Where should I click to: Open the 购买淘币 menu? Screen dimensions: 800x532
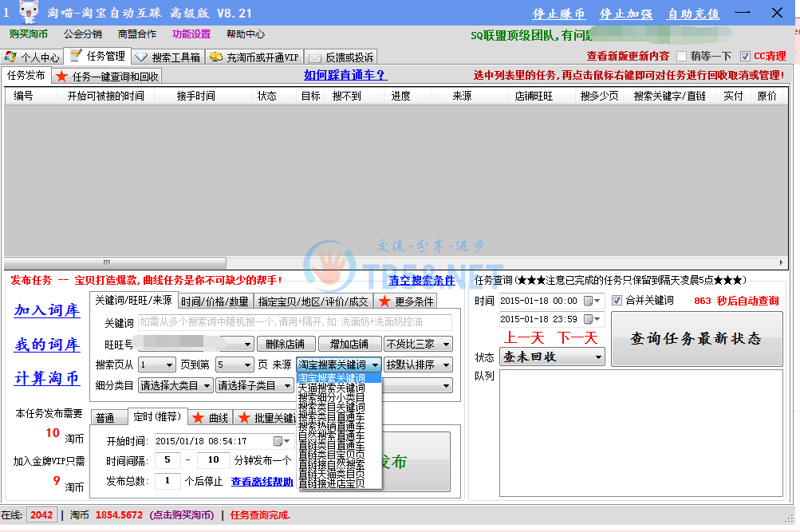click(28, 34)
